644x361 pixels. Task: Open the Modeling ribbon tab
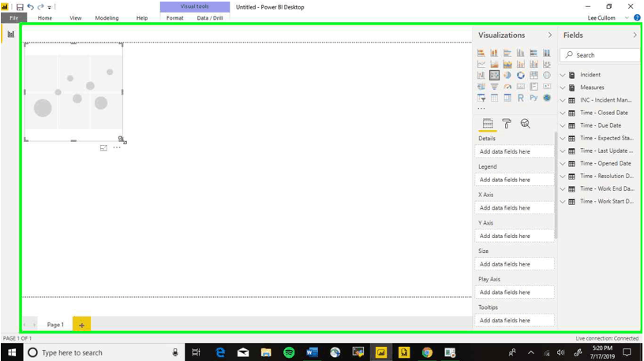107,17
